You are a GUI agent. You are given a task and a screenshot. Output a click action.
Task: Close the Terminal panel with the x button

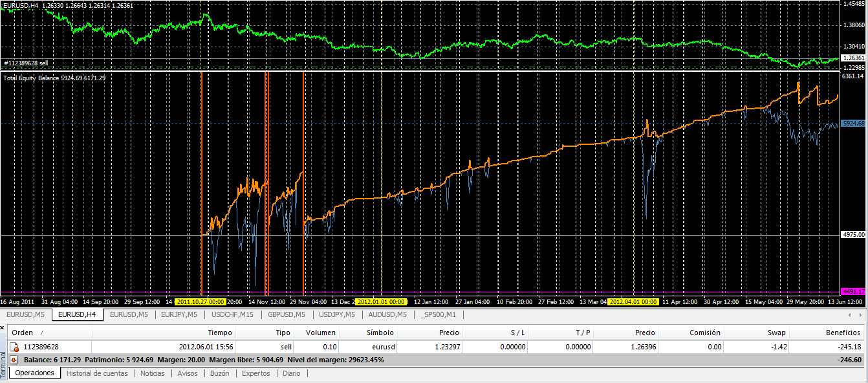coord(4,328)
